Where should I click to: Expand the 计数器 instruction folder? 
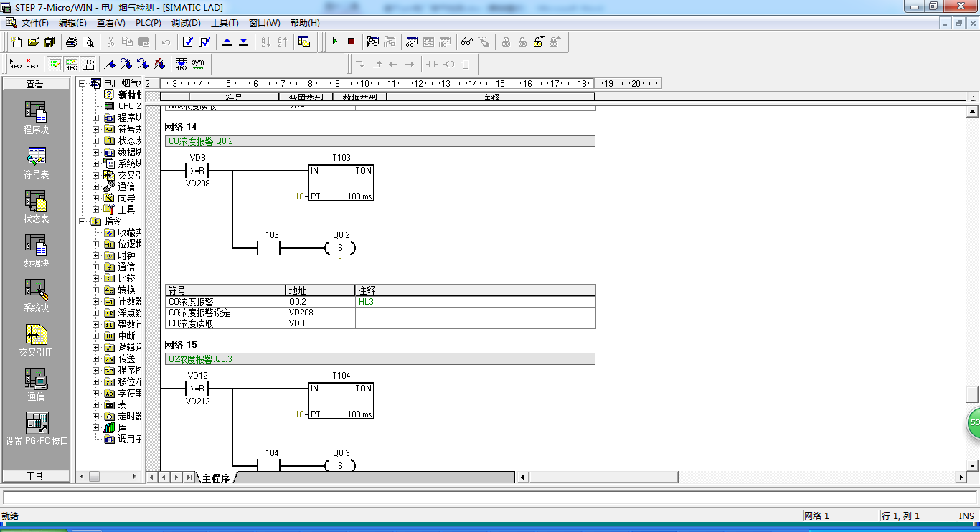[x=96, y=301]
